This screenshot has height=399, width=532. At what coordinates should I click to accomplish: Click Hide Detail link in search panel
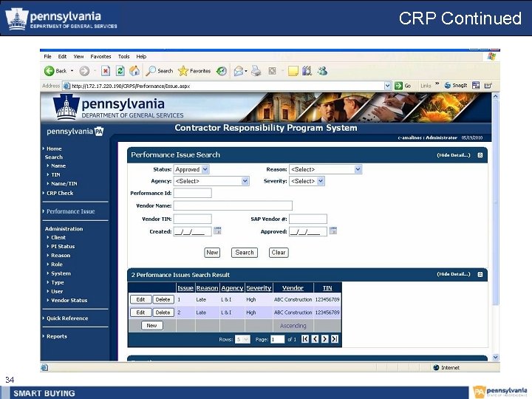coord(454,155)
